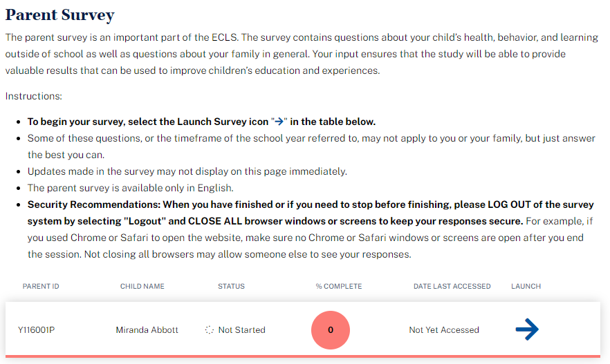Viewport: 610px width, 364px height.
Task: Click the Child Name column header
Action: point(142,286)
